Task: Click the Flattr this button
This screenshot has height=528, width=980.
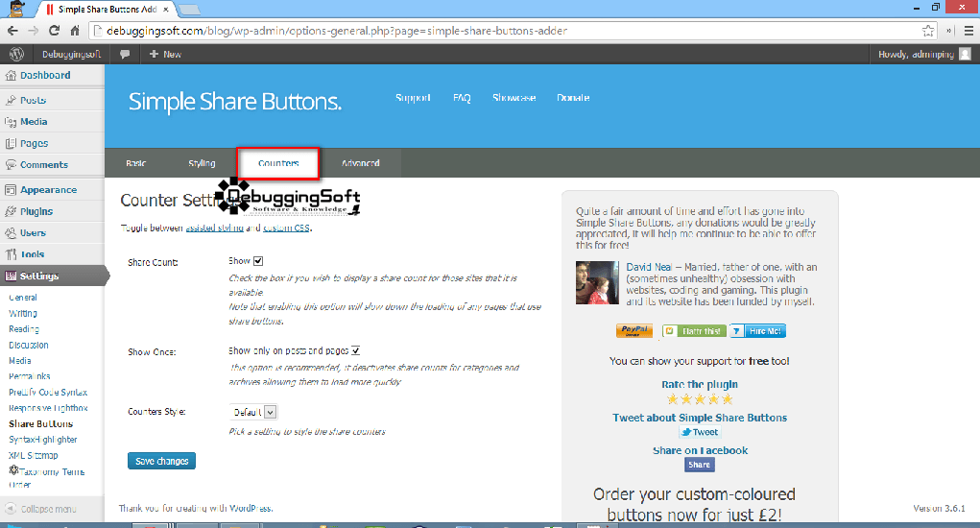Action: tap(694, 331)
